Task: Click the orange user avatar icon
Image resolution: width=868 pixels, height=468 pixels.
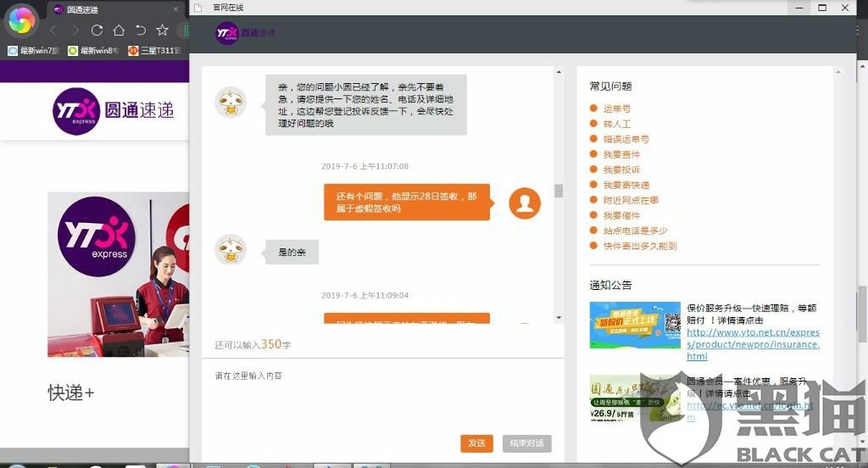Action: tap(525, 203)
